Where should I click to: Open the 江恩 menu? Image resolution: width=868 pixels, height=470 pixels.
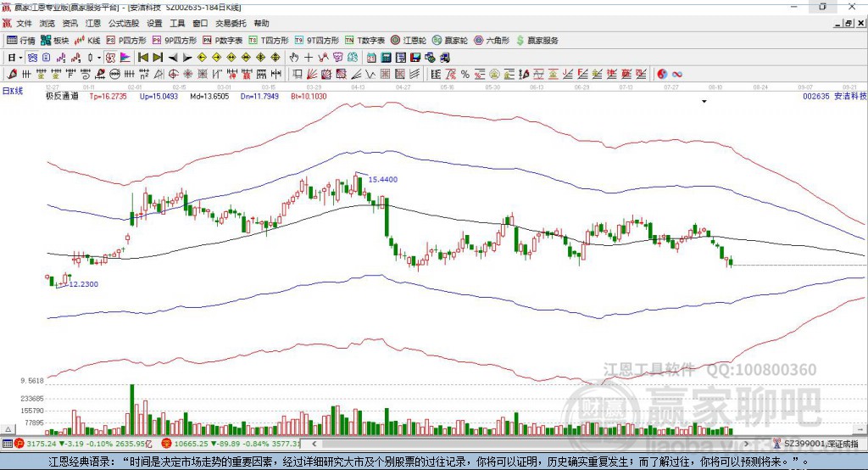click(x=93, y=23)
